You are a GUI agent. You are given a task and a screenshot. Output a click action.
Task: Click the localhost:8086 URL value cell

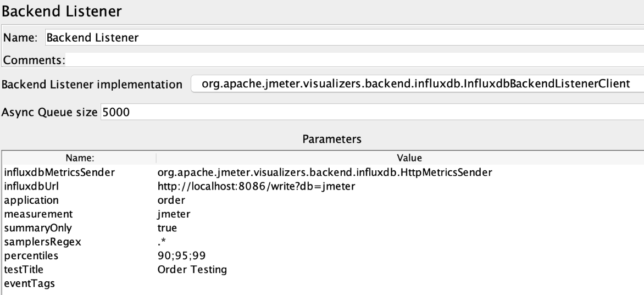[401, 187]
